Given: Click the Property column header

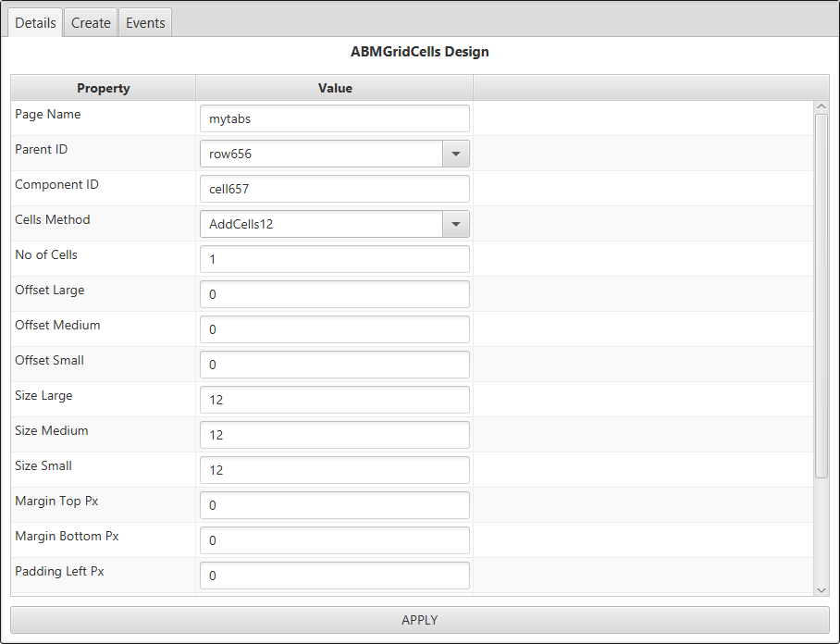Looking at the screenshot, I should point(103,88).
